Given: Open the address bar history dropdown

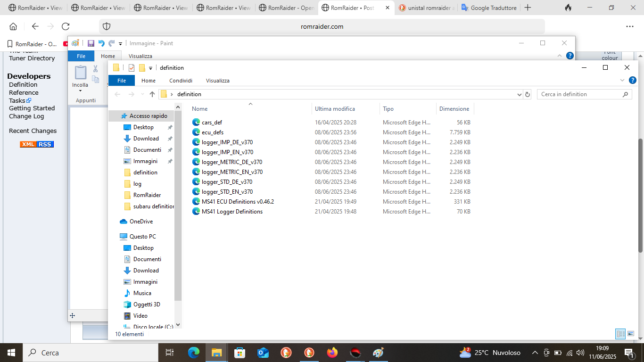Looking at the screenshot, I should click(x=520, y=94).
